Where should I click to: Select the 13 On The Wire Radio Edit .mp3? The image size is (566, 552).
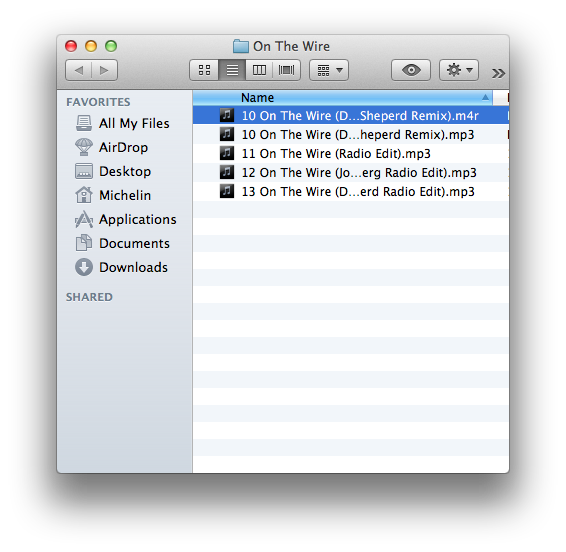[x=351, y=192]
